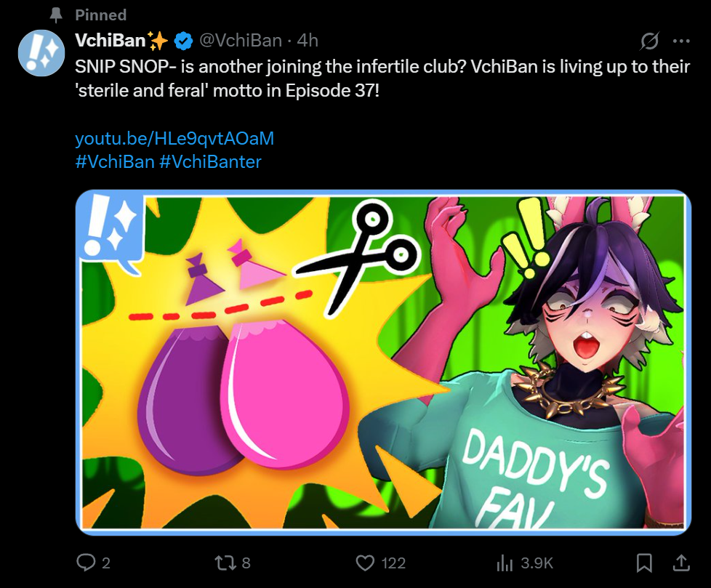
Task: Bookmark this VchiBan post
Action: click(x=644, y=563)
